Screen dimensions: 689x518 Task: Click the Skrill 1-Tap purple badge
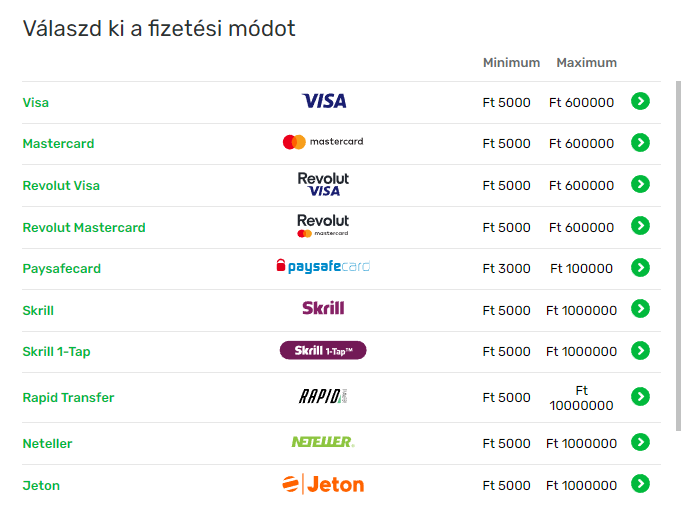pos(323,350)
